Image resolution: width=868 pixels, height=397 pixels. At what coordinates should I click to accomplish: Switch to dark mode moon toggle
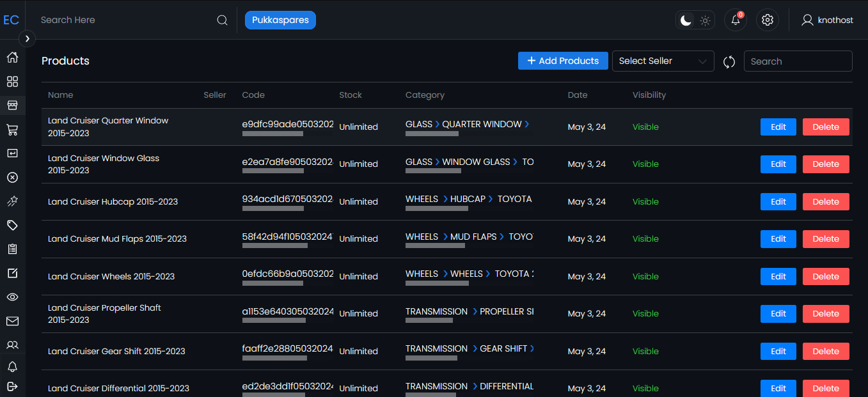tap(686, 20)
